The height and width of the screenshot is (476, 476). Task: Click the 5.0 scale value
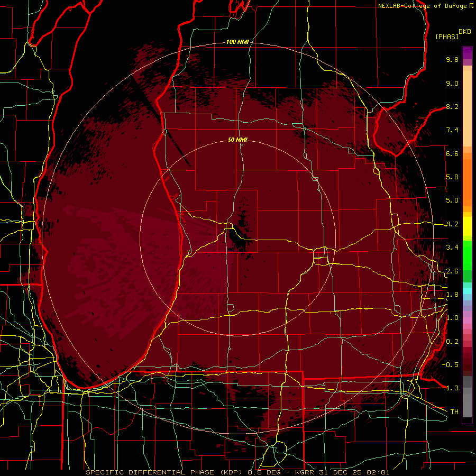pyautogui.click(x=452, y=200)
